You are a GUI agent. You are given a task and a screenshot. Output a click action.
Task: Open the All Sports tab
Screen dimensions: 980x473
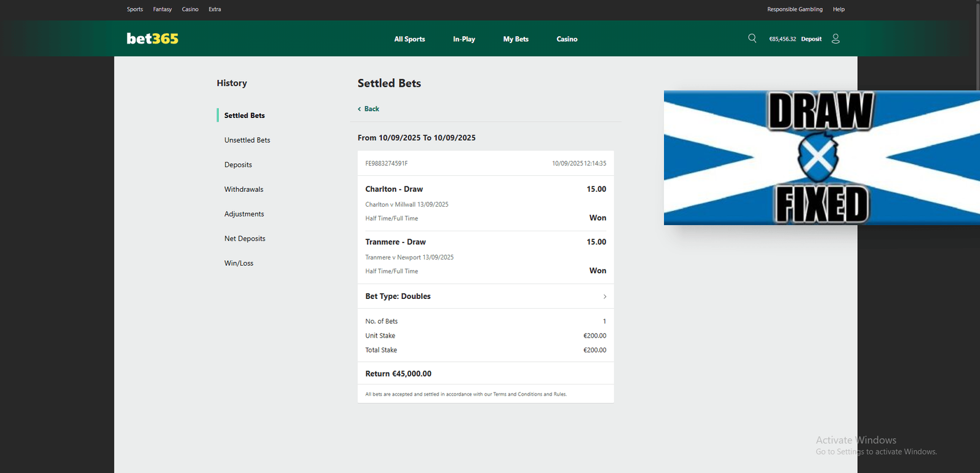coord(409,39)
